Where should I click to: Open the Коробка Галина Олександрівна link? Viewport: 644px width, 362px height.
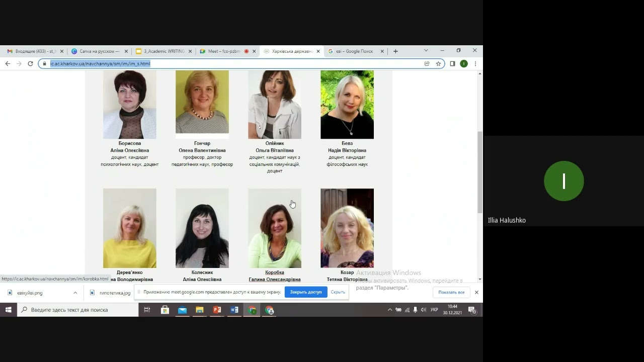click(x=275, y=276)
